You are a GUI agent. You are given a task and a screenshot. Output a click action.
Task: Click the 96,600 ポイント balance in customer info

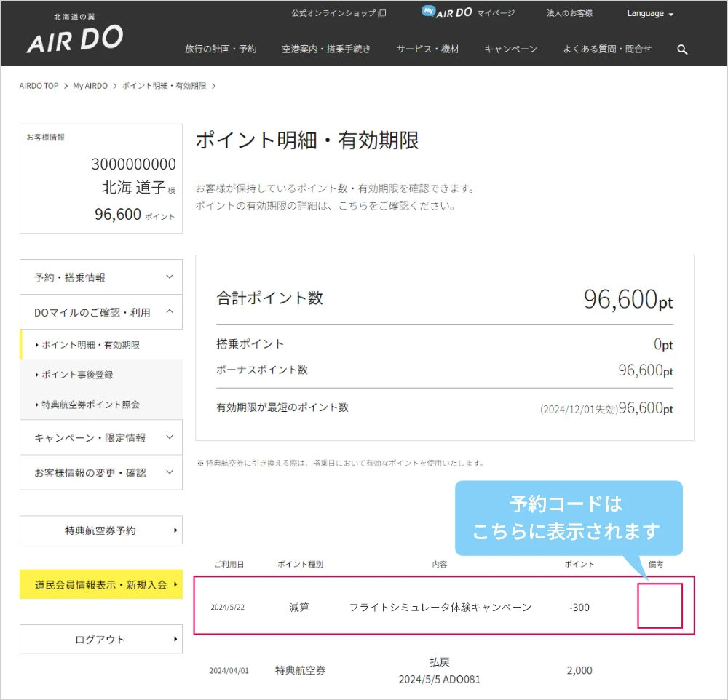[x=135, y=214]
